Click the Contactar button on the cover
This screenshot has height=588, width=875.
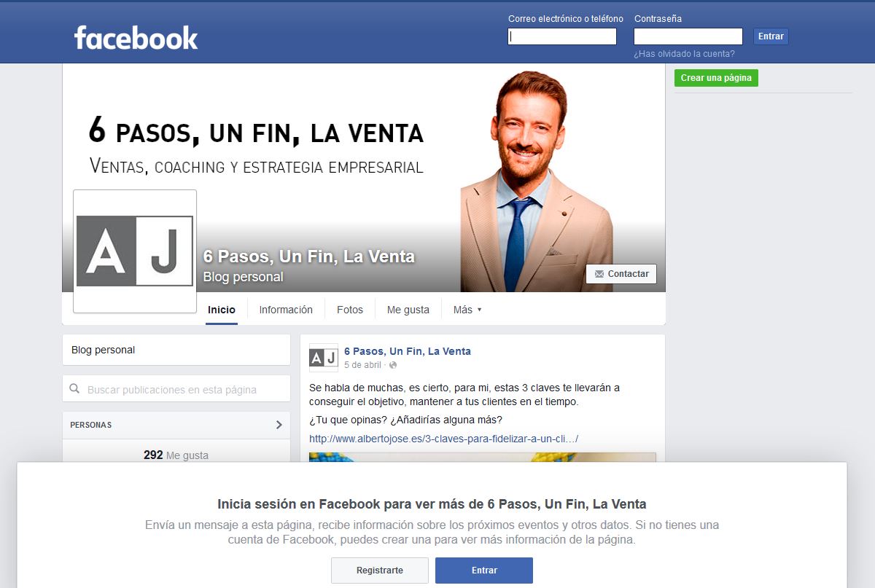point(621,274)
